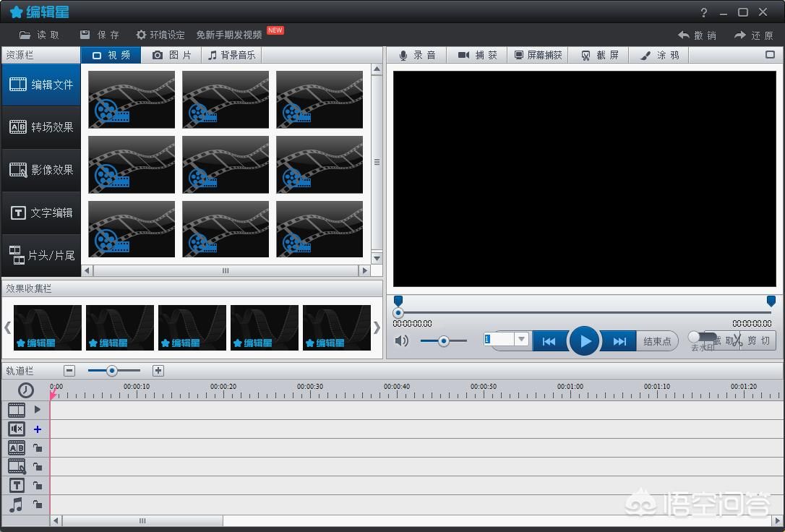The width and height of the screenshot is (785, 532).
Task: Open the speed dropdown beside playback controls
Action: [x=522, y=340]
